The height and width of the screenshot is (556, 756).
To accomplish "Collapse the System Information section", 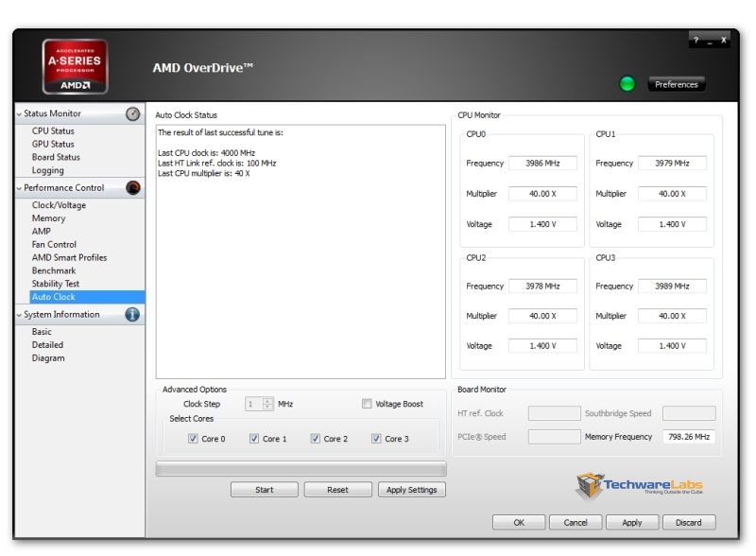I will 19,315.
